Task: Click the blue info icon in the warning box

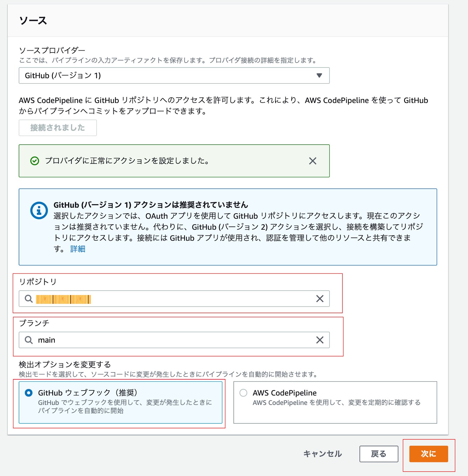Action: (39, 210)
